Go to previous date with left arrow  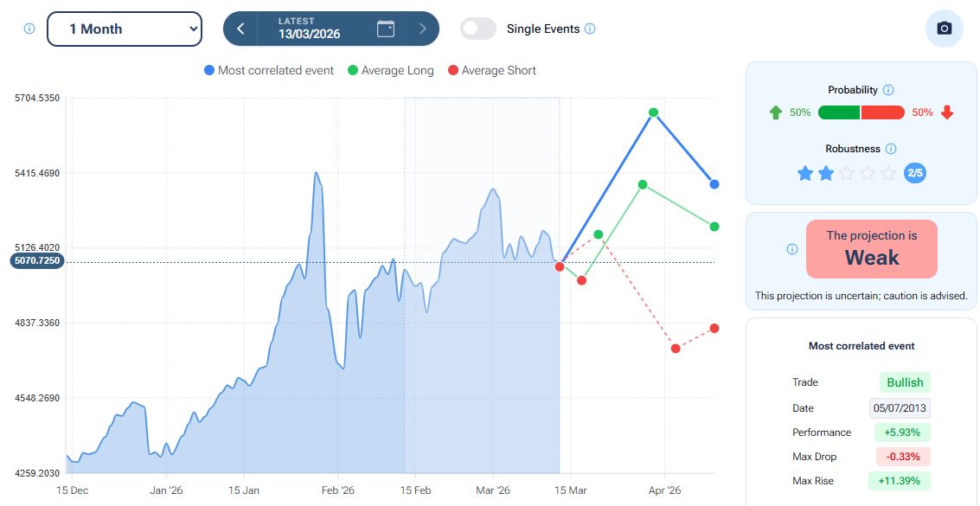(x=240, y=29)
